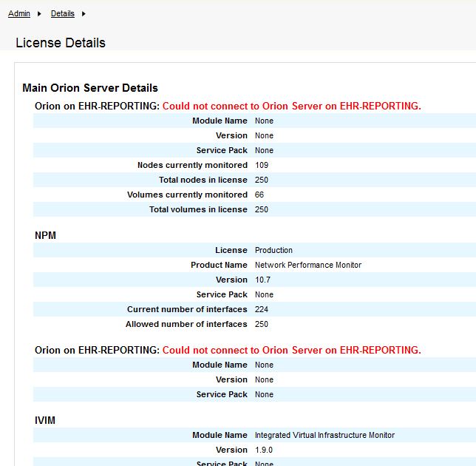Viewport: 476px width, 466px height.
Task: Open the Details breadcrumb link
Action: (63, 13)
